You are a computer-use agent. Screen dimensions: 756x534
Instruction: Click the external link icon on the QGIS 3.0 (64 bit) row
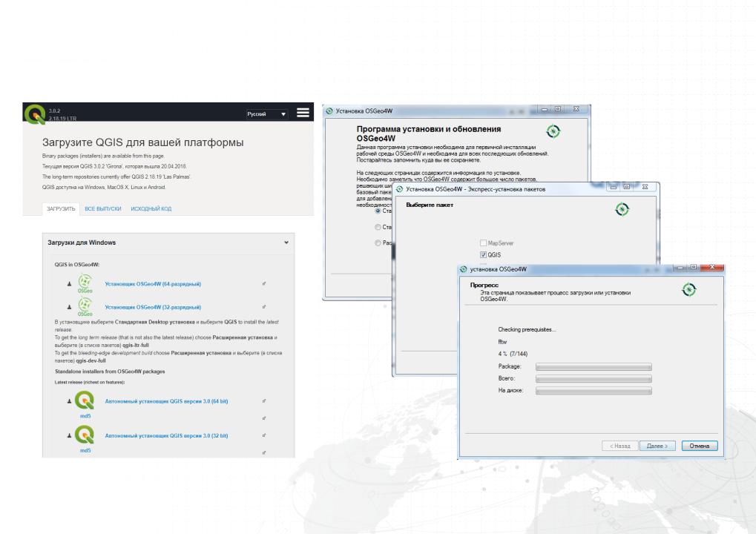tap(264, 401)
